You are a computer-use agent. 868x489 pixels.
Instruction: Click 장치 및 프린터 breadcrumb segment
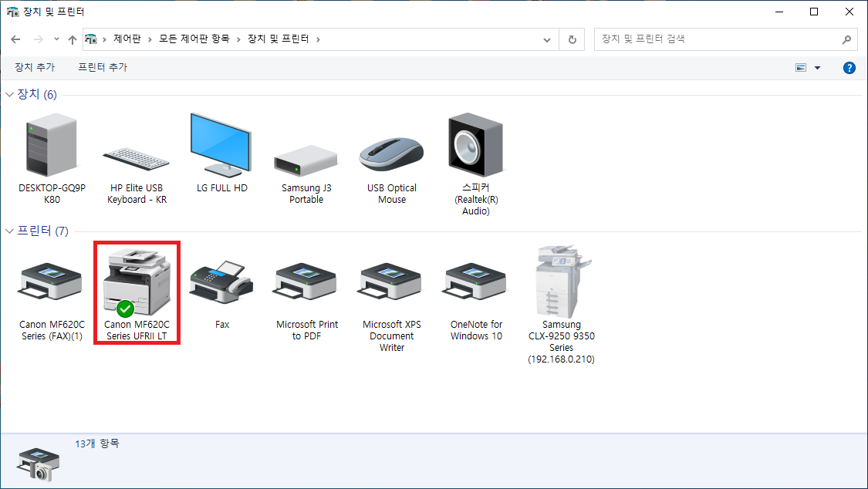[x=279, y=39]
